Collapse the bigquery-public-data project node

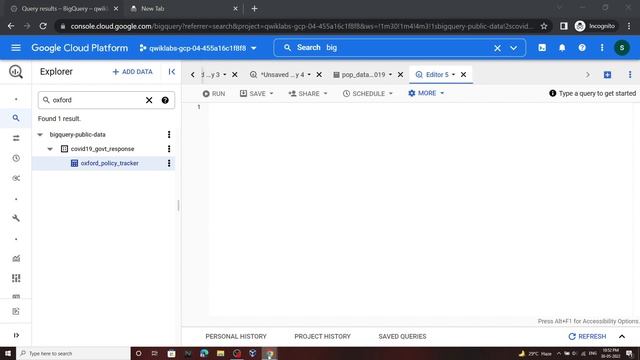pos(40,134)
